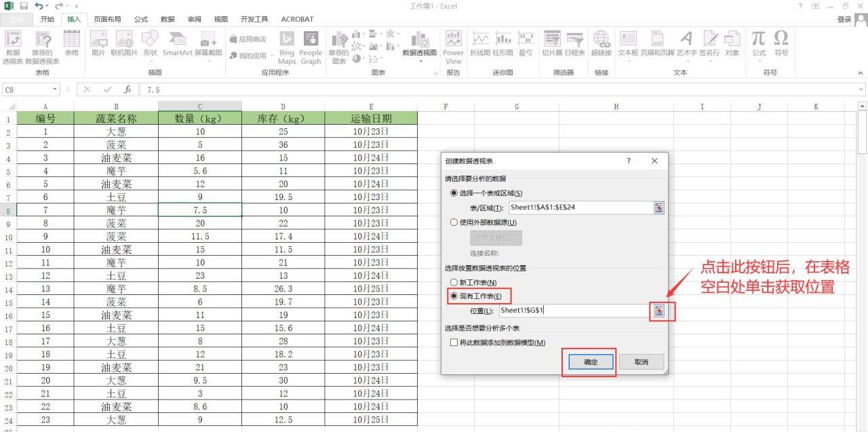Viewport: 868px width, 432px height.
Task: Click the 切片器 slicer icon
Action: 551,44
